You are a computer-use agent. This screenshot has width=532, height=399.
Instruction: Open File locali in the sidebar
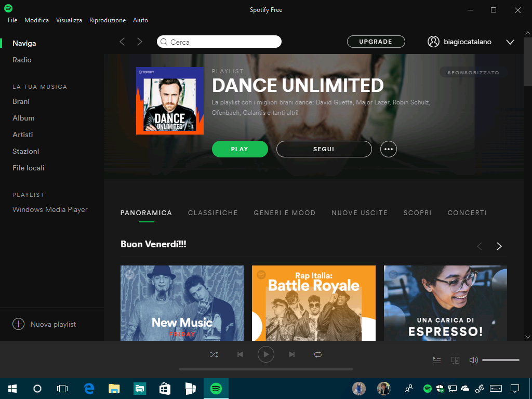coord(29,168)
